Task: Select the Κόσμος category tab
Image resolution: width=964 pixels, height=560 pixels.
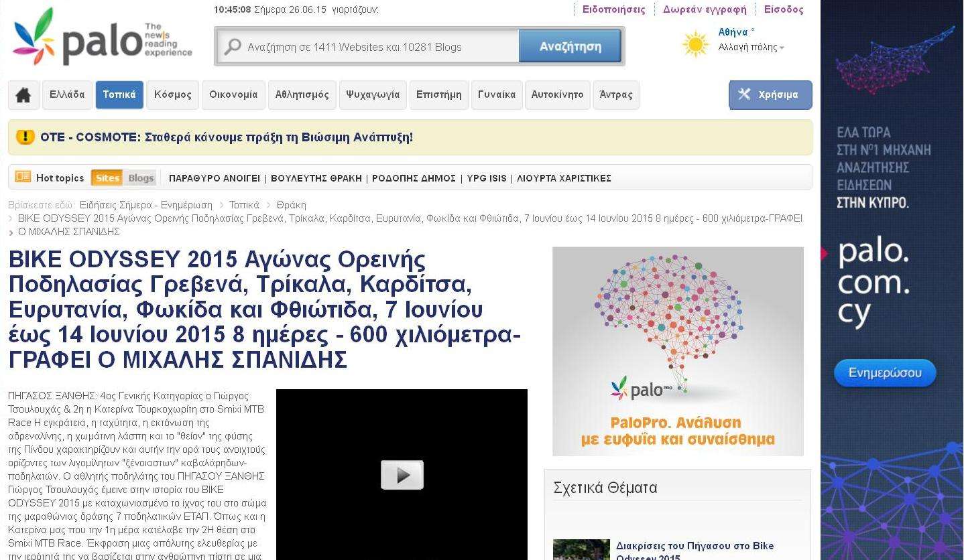Action: tap(172, 95)
